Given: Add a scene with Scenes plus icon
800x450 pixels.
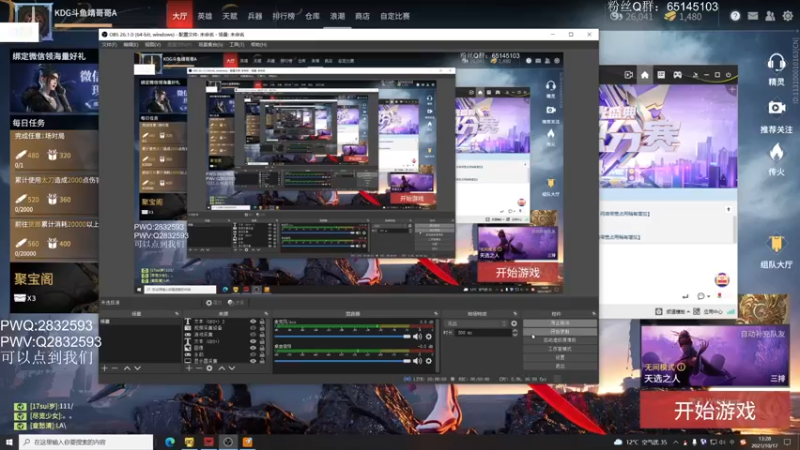Looking at the screenshot, I should [105, 368].
